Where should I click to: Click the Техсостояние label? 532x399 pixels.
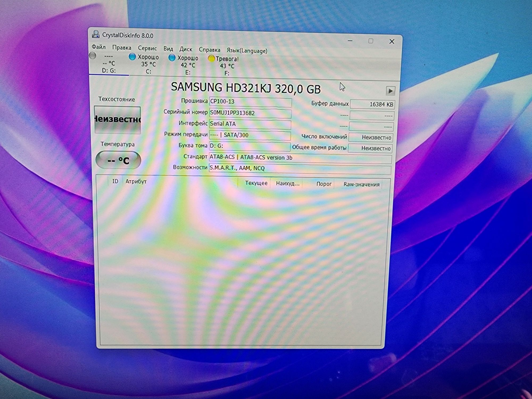point(117,99)
